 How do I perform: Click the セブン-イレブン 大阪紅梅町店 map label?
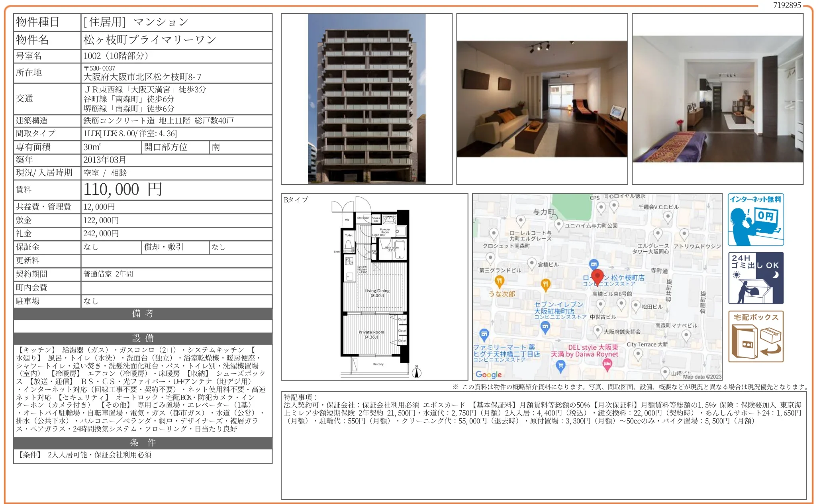(558, 308)
